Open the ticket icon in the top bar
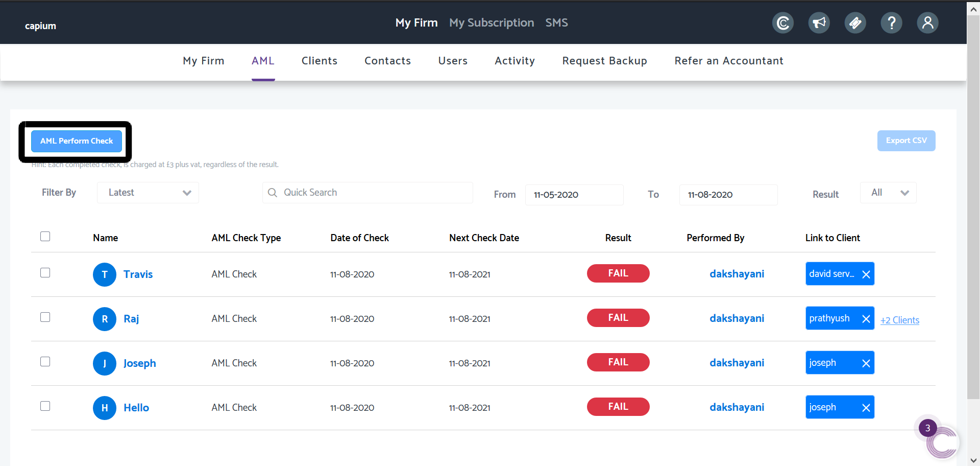This screenshot has width=980, height=466. click(x=855, y=22)
